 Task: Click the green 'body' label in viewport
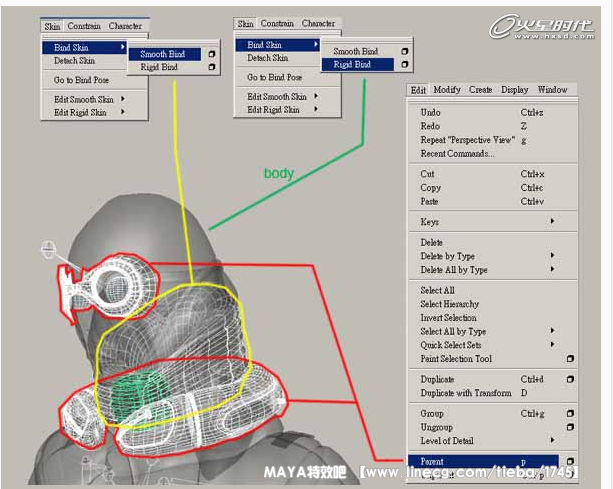(278, 174)
